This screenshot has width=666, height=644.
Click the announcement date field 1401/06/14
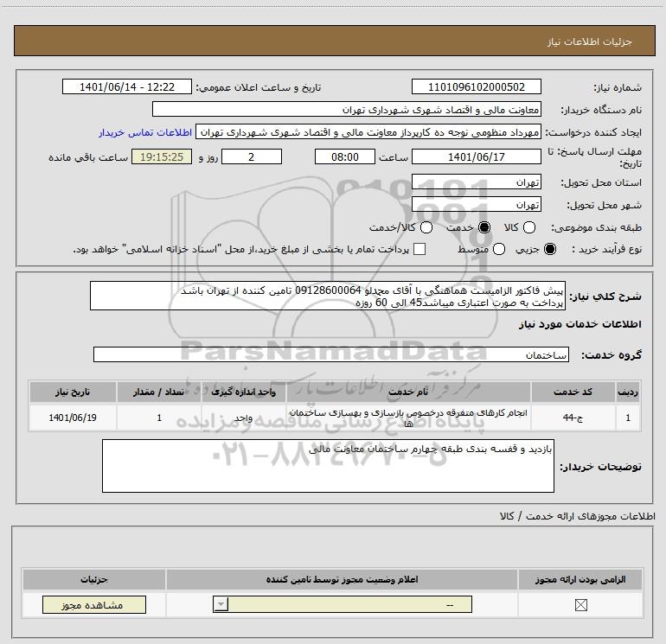point(127,86)
